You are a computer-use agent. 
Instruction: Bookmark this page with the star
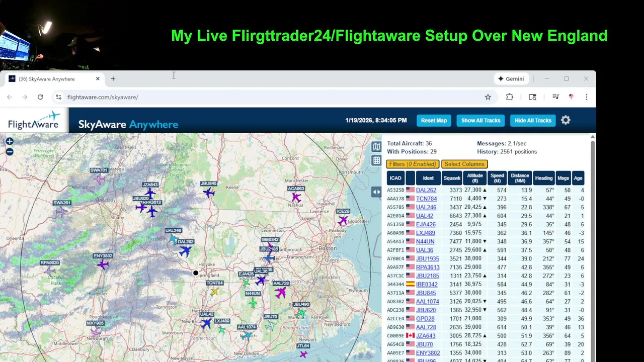(x=488, y=97)
